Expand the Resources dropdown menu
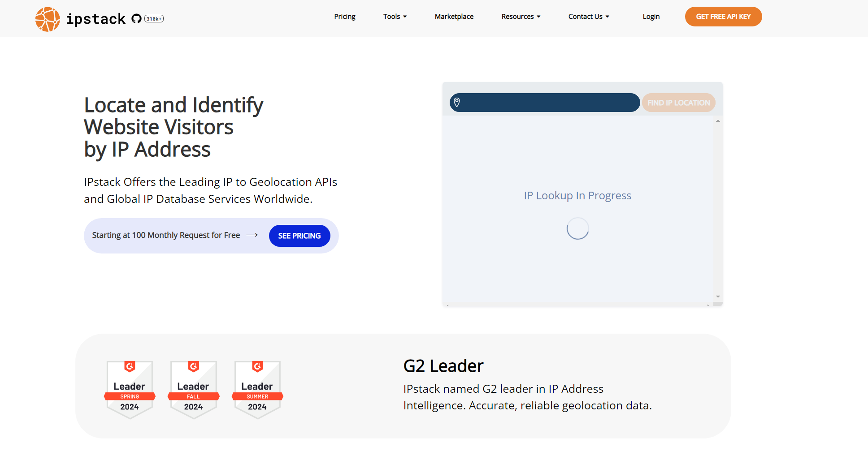This screenshot has width=868, height=464. tap(521, 17)
